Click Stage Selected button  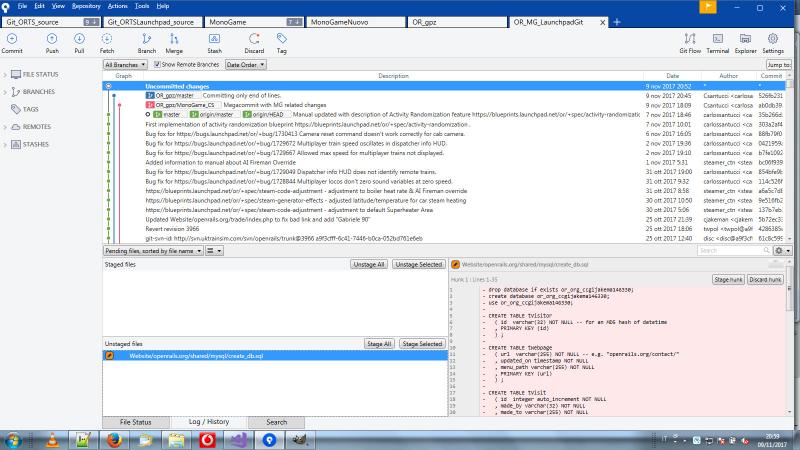click(x=422, y=344)
